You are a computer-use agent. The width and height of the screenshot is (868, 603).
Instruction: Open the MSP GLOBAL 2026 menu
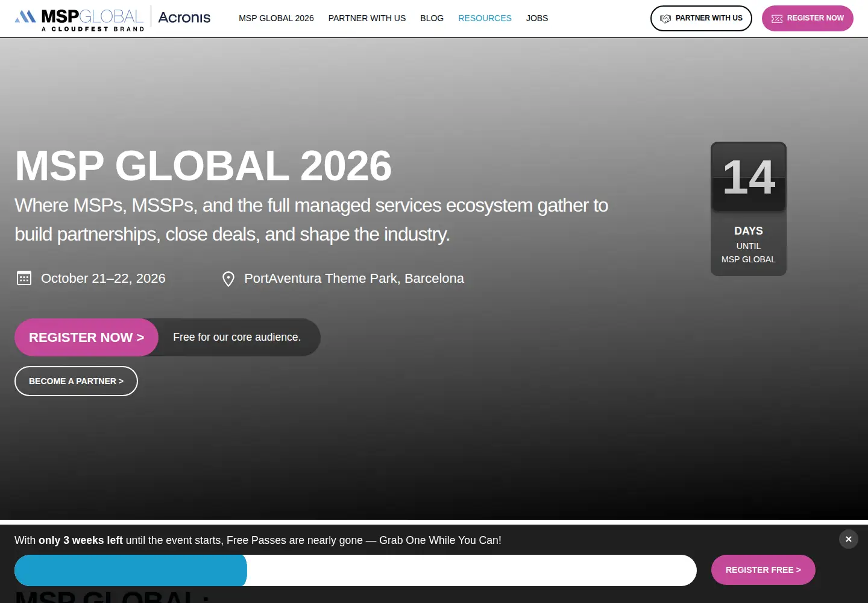click(x=276, y=18)
